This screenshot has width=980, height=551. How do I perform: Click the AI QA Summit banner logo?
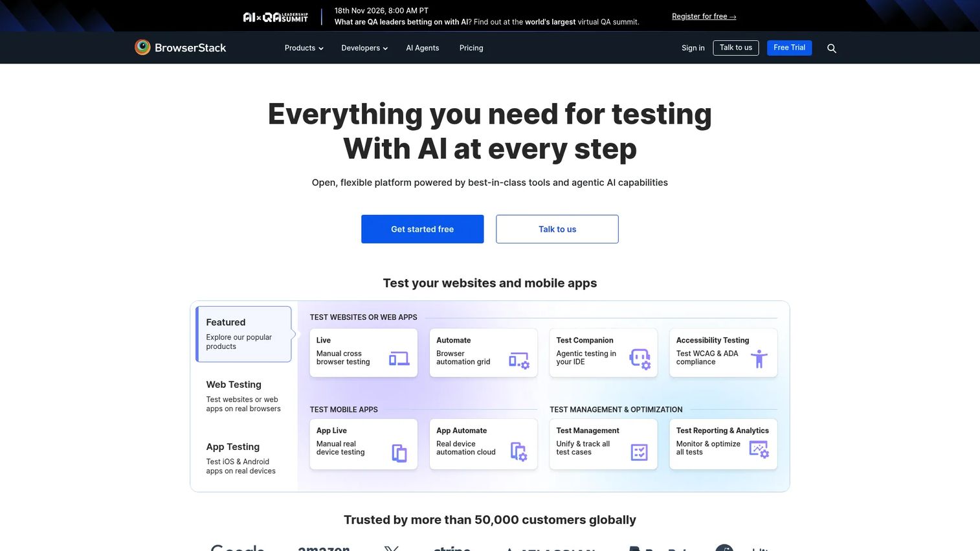click(x=275, y=17)
